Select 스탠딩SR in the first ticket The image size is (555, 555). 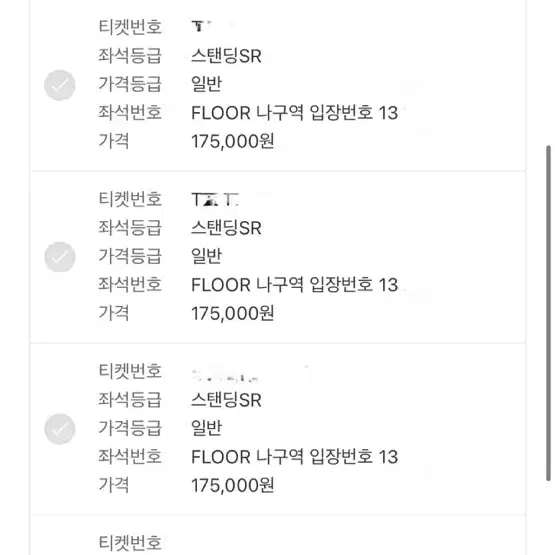227,56
